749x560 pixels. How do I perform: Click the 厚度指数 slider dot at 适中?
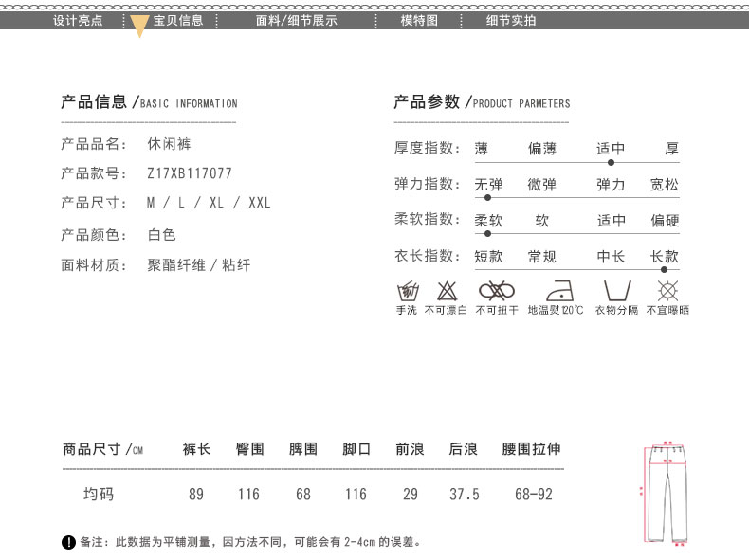pyautogui.click(x=611, y=163)
